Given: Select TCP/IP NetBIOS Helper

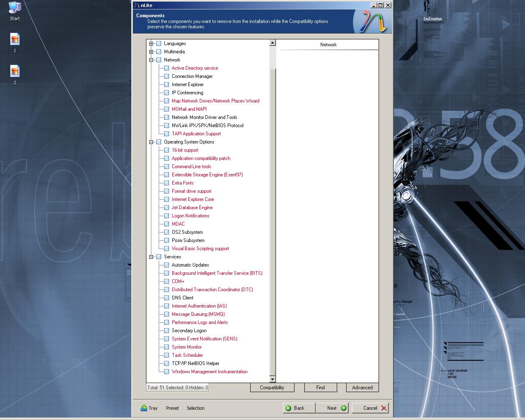Looking at the screenshot, I should click(195, 363).
